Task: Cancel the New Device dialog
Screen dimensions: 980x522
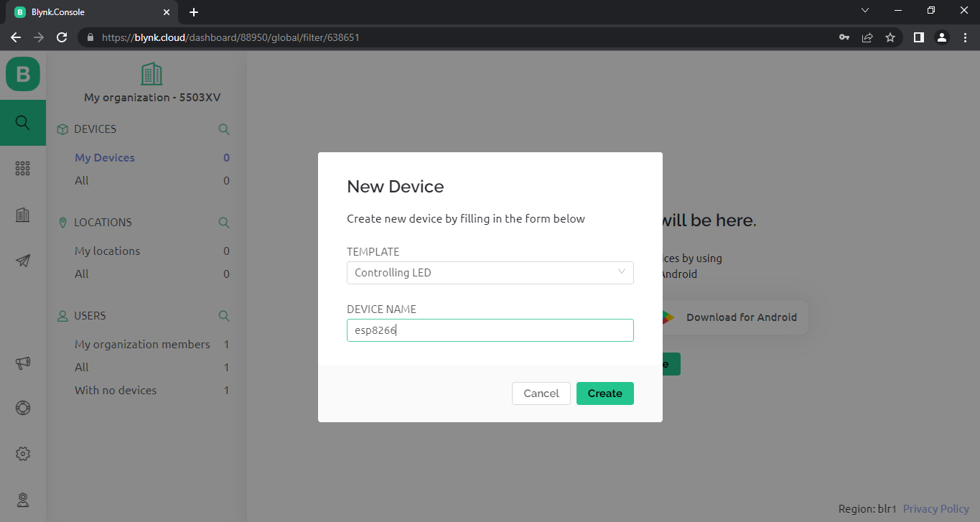Action: (x=541, y=393)
